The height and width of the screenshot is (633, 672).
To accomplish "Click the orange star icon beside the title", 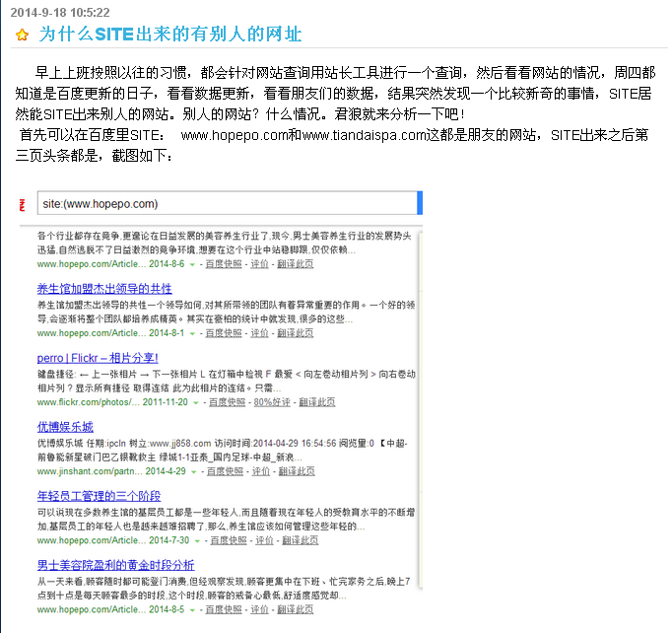I will (22, 35).
